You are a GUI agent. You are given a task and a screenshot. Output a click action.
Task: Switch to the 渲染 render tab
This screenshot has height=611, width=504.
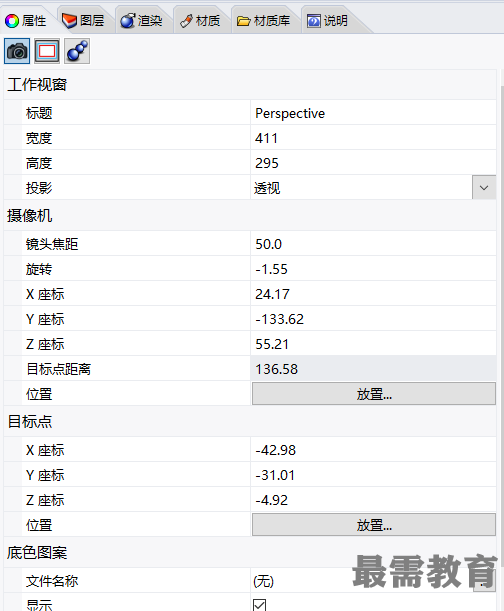[141, 21]
